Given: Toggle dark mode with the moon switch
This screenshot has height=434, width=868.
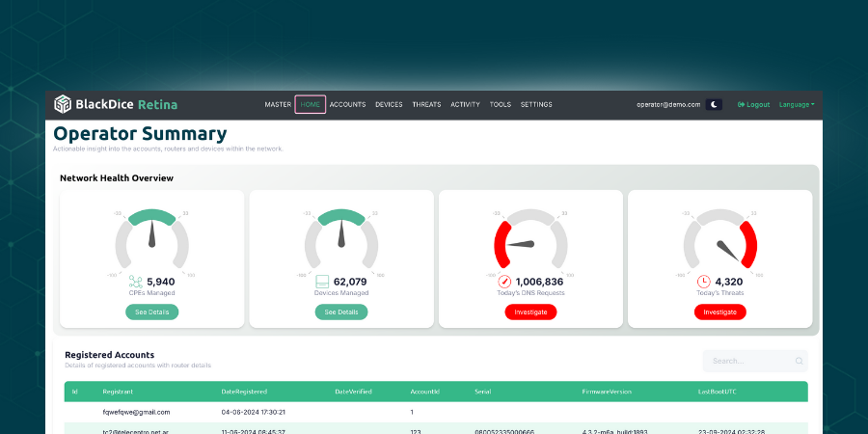Looking at the screenshot, I should coord(714,104).
